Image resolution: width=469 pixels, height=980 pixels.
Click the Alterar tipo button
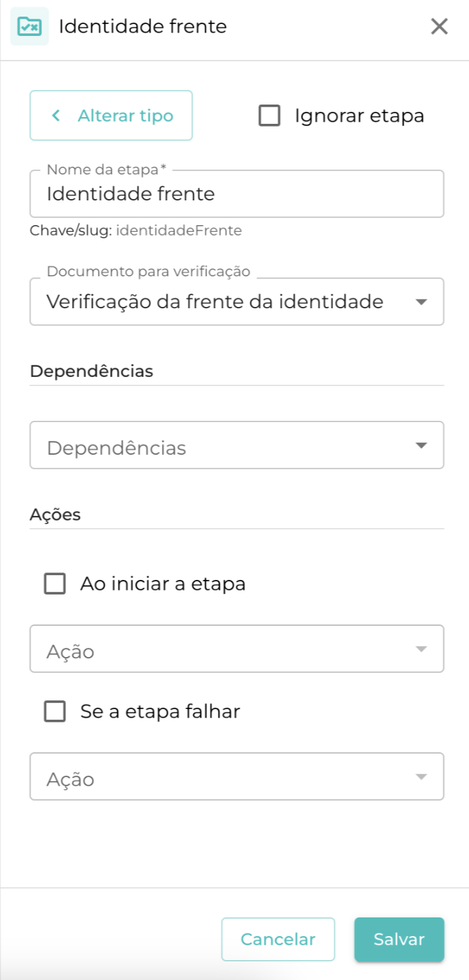[111, 116]
